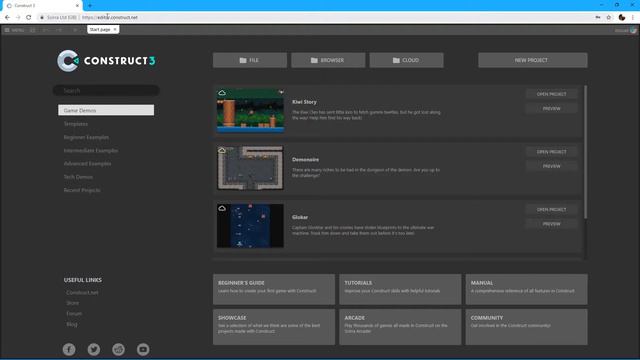Open the Twitter social icon

94,349
